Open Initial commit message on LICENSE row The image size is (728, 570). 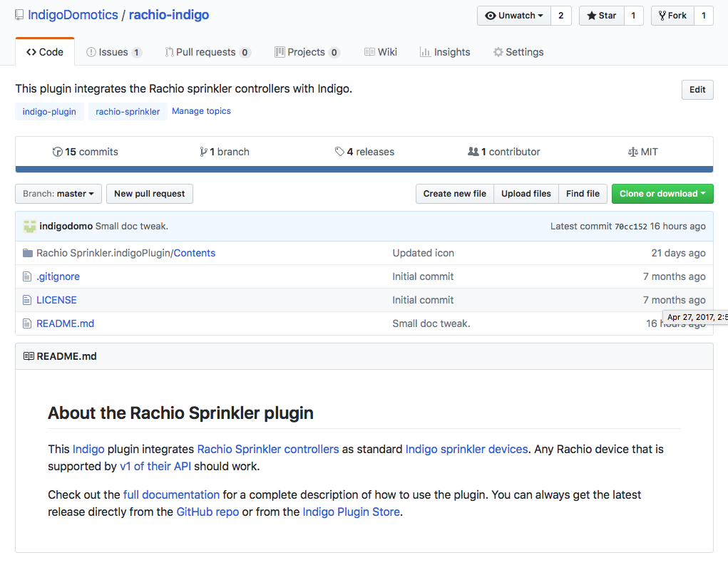(x=423, y=301)
